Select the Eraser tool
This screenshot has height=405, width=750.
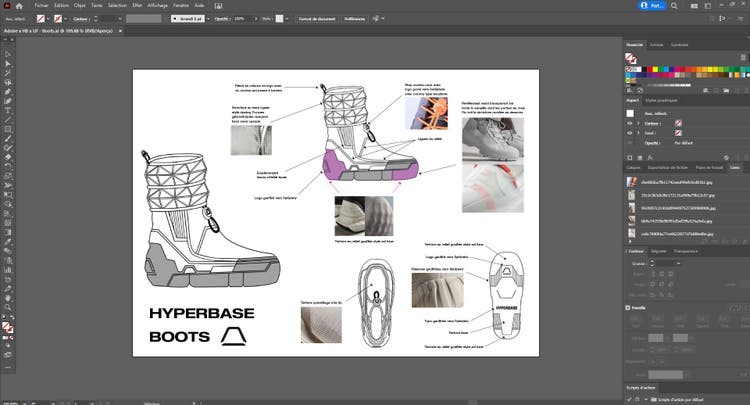click(x=7, y=157)
